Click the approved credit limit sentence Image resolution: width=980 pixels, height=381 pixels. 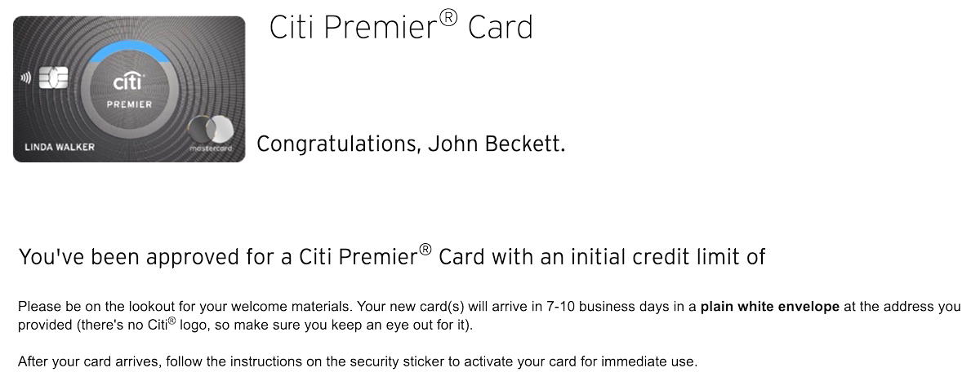pos(392,256)
